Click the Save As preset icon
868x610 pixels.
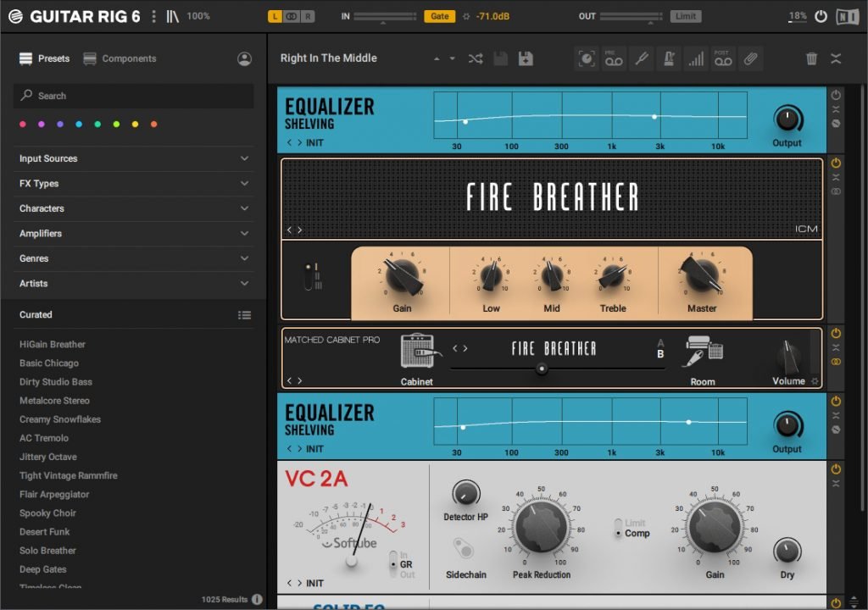(x=526, y=58)
